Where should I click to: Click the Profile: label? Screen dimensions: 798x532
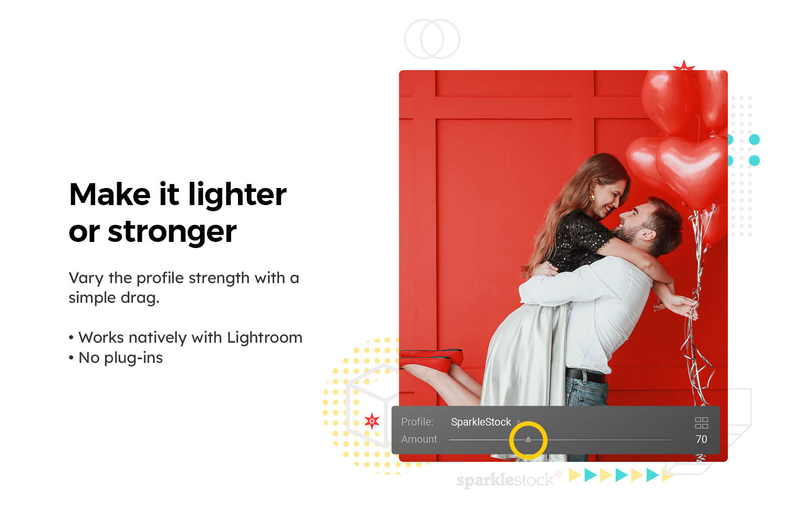pyautogui.click(x=417, y=422)
